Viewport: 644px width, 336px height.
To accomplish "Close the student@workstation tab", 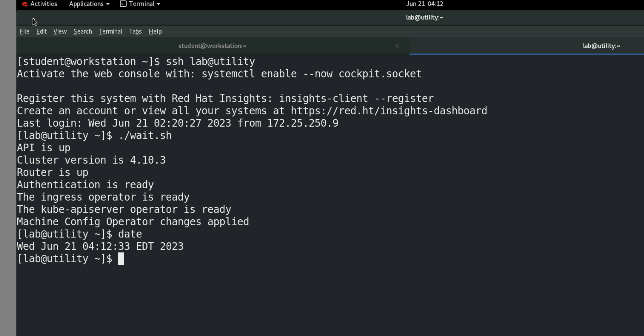I will coord(397,46).
